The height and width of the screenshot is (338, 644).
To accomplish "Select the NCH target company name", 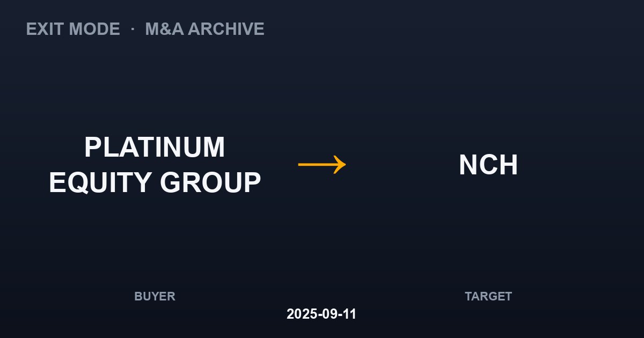I will click(488, 165).
